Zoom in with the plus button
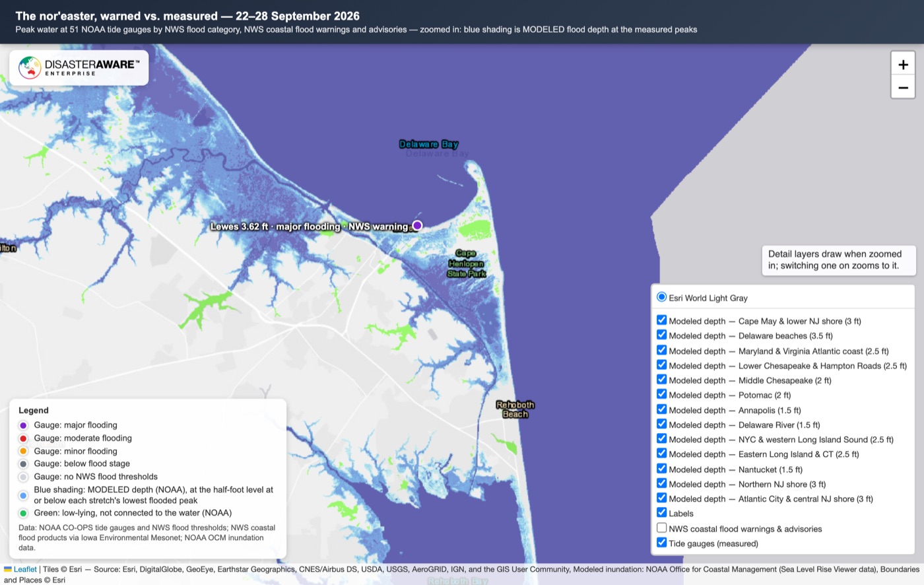Viewport: 924px width, 585px height. [903, 64]
